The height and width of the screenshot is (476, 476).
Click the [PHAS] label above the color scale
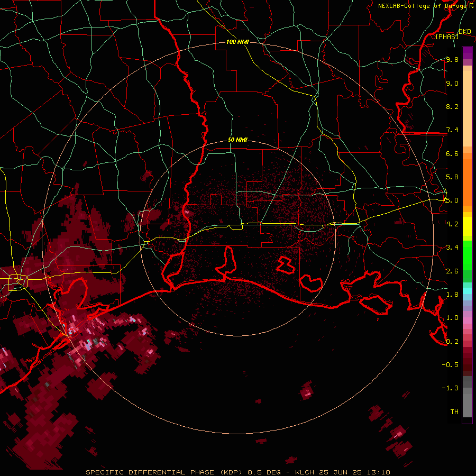(x=447, y=36)
